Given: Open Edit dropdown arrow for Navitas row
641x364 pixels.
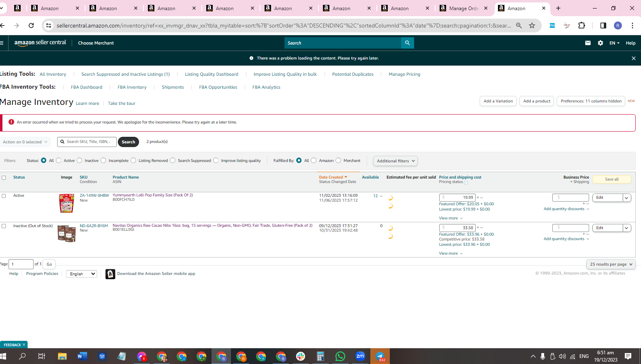Looking at the screenshot, I should click(x=627, y=228).
